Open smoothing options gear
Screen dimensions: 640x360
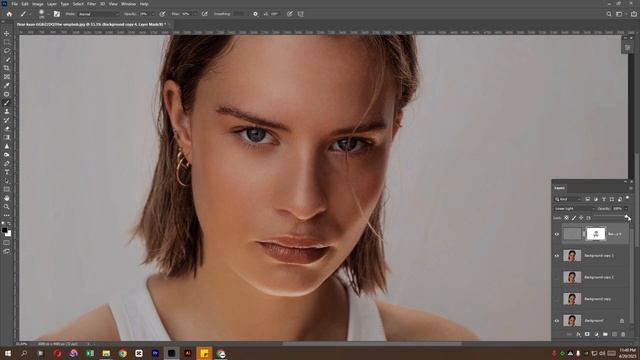255,14
